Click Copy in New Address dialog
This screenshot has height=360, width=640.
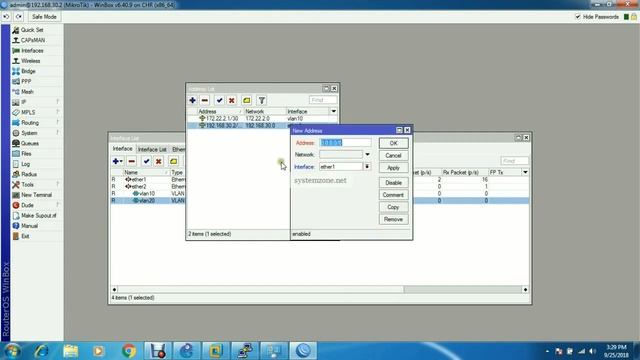393,207
